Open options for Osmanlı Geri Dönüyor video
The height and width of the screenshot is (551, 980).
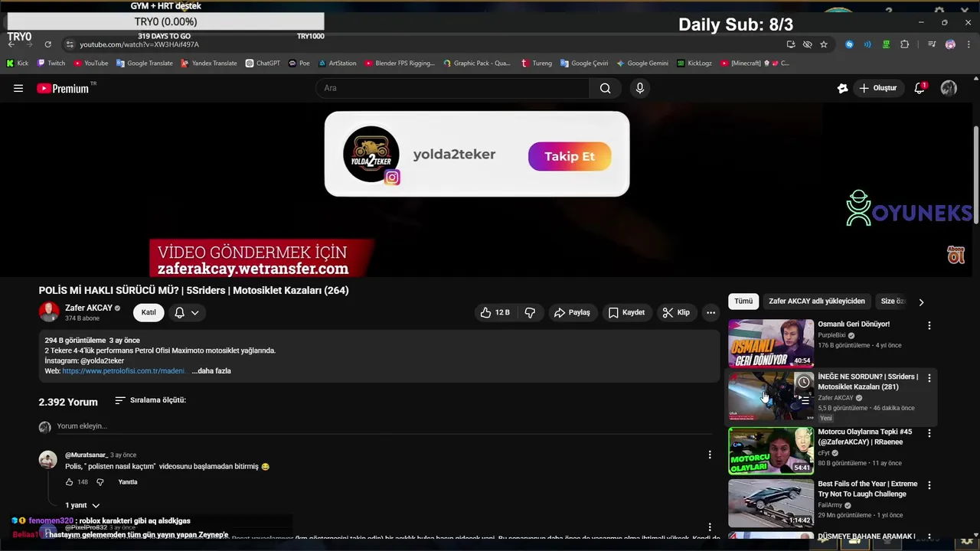(x=929, y=325)
